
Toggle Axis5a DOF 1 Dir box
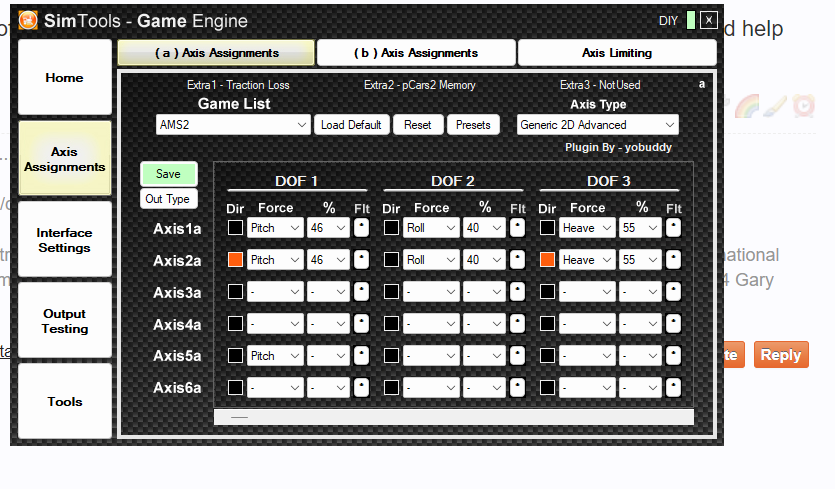pyautogui.click(x=235, y=355)
